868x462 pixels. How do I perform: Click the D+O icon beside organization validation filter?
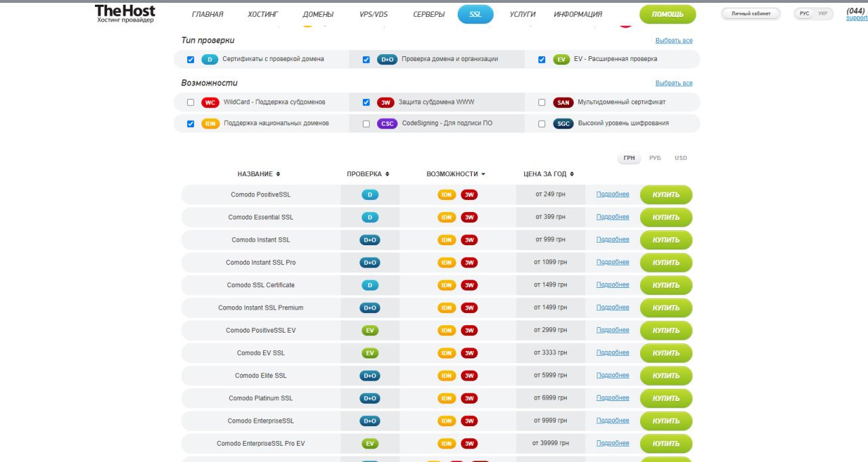[x=387, y=60]
